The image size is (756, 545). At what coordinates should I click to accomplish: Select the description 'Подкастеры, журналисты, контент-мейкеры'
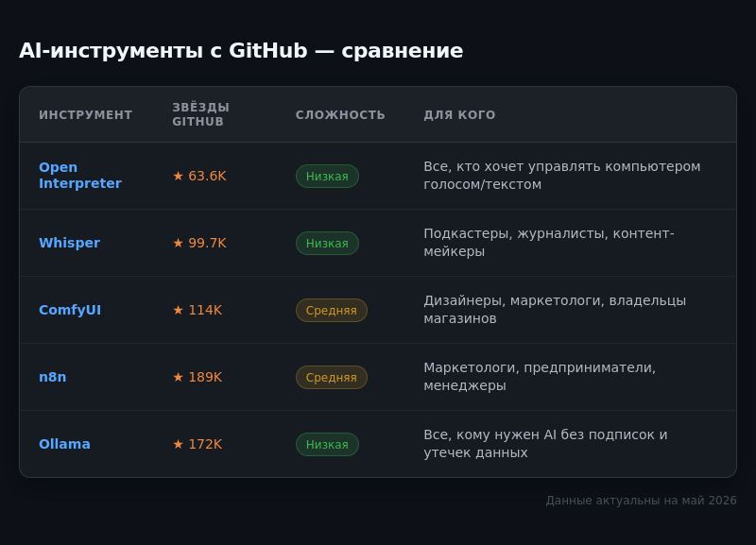[549, 243]
